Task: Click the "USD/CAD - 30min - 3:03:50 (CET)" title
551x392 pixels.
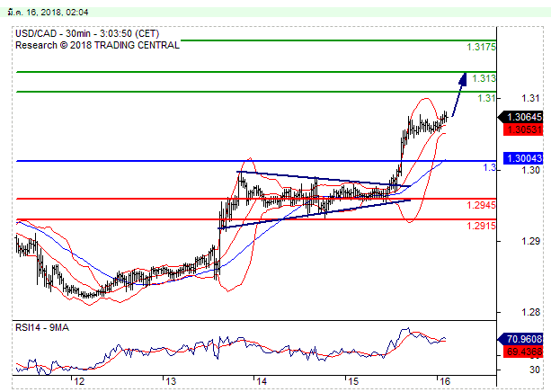Action: 87,33
